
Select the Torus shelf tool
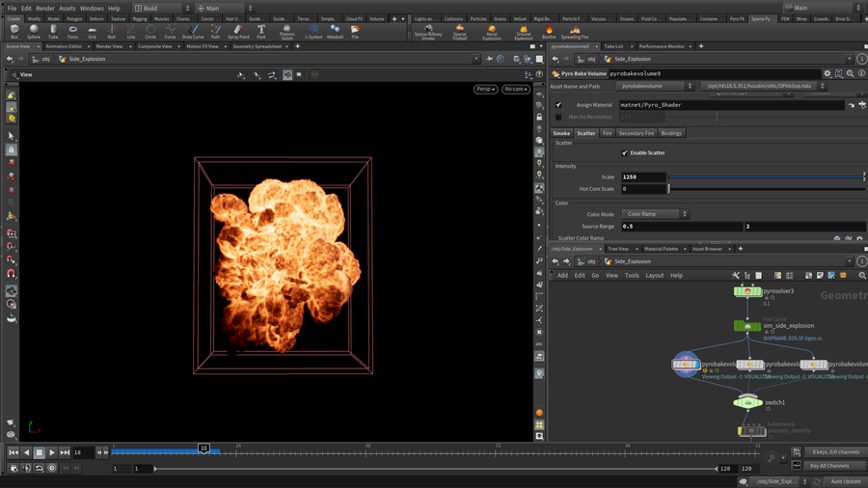(x=72, y=32)
